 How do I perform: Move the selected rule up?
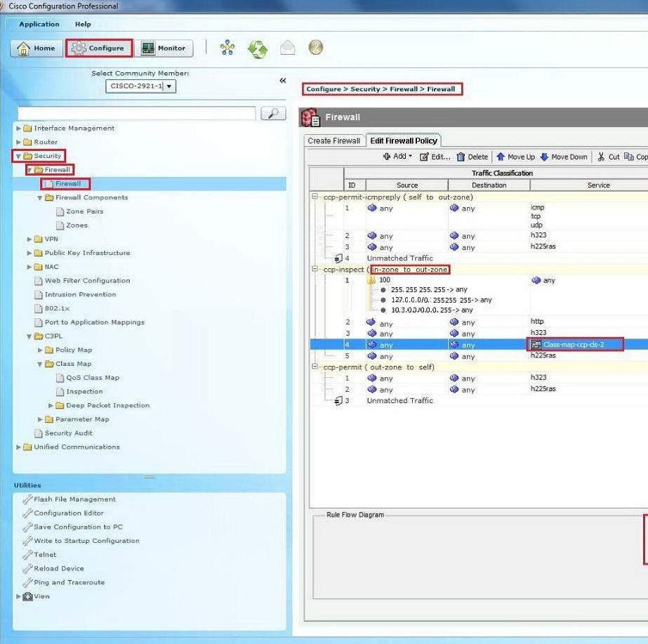click(516, 157)
